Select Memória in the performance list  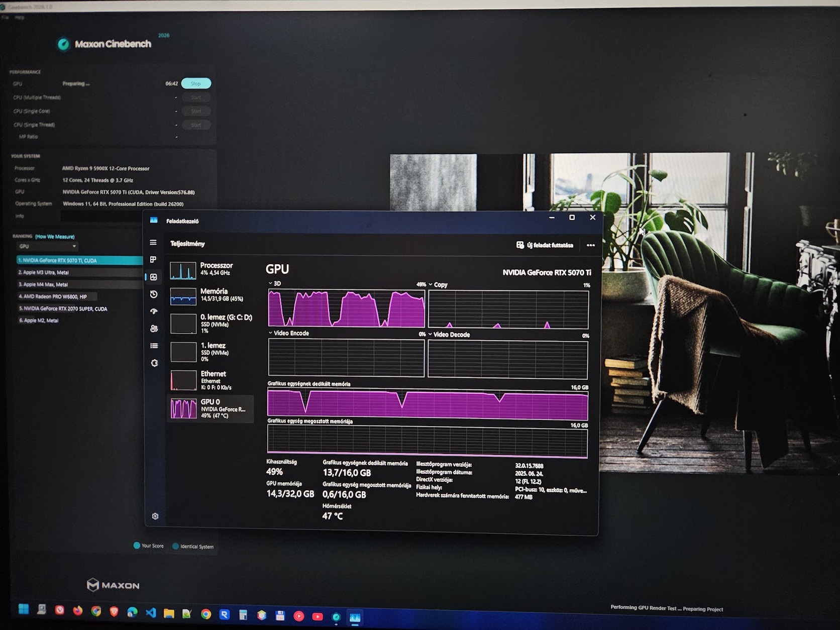coord(211,296)
